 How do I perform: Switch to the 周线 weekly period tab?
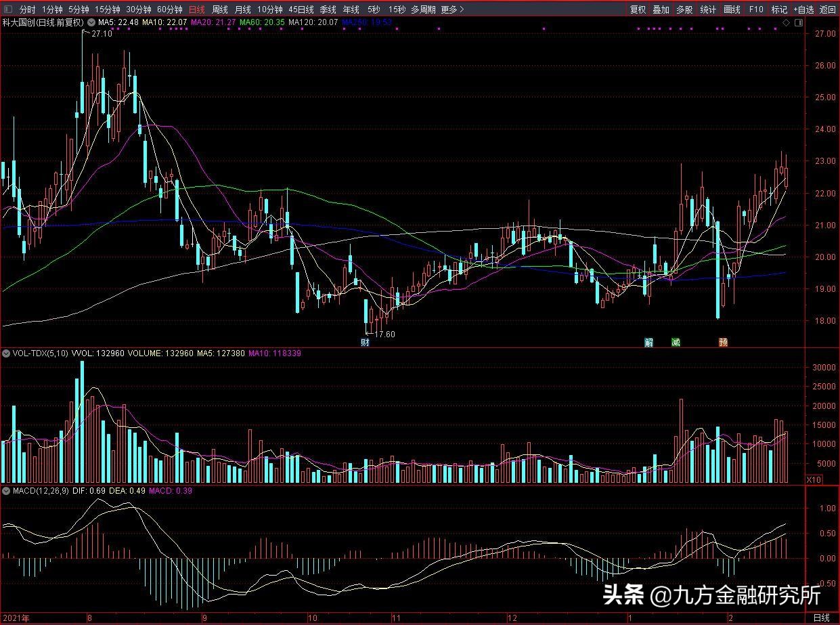[x=219, y=9]
